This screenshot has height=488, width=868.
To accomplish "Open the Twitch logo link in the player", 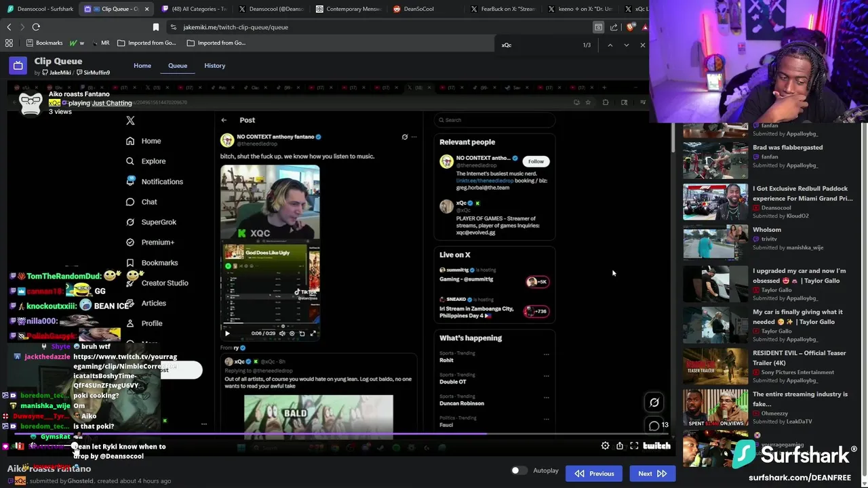I will (x=656, y=445).
